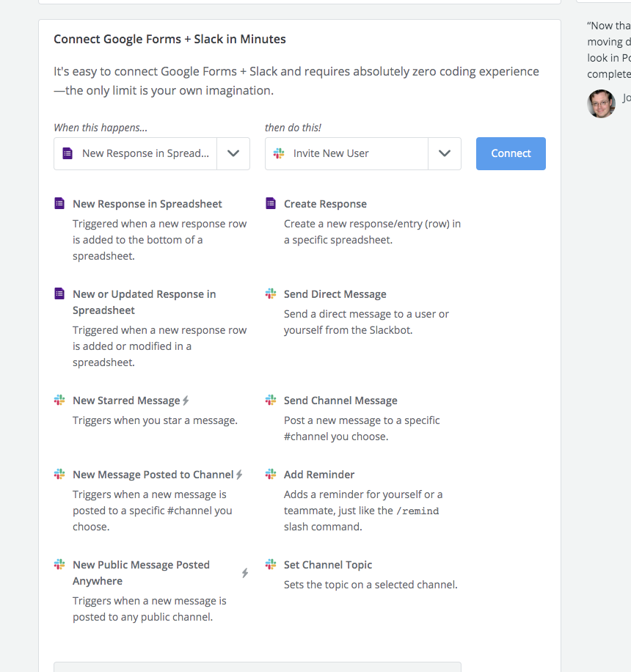Screen dimensions: 631x672
Task: Click Slack icon next to New Starred Message
Action: click(59, 401)
